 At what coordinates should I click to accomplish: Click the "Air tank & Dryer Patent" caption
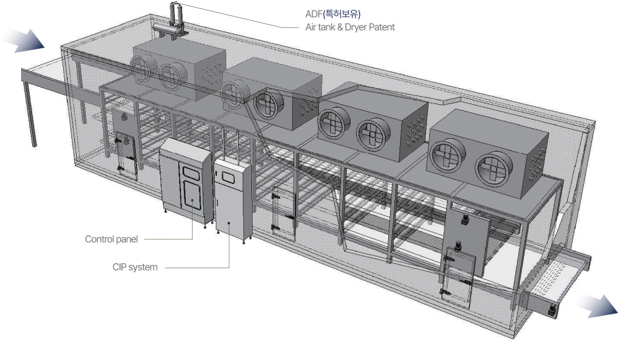tap(350, 27)
